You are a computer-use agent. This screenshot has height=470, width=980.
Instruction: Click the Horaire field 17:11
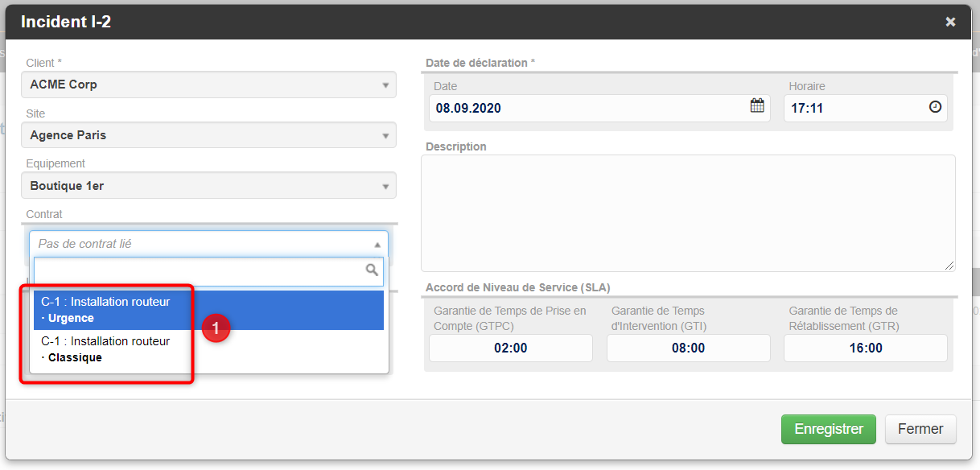[x=865, y=108]
